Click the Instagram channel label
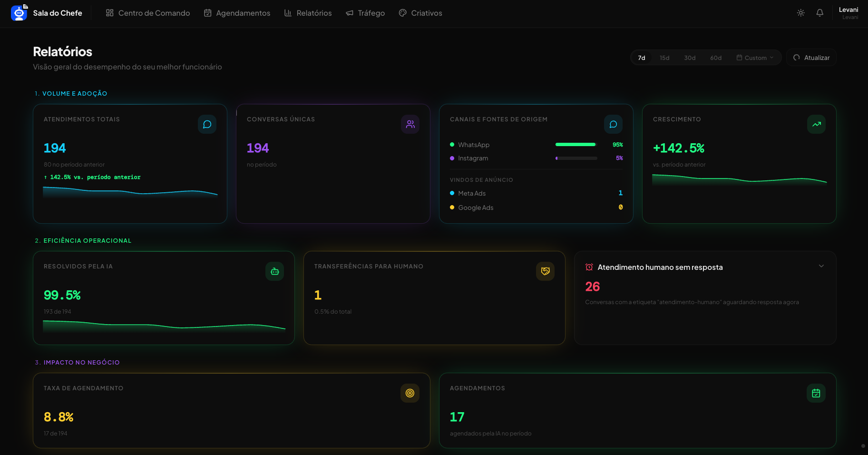The width and height of the screenshot is (868, 455). coord(473,158)
